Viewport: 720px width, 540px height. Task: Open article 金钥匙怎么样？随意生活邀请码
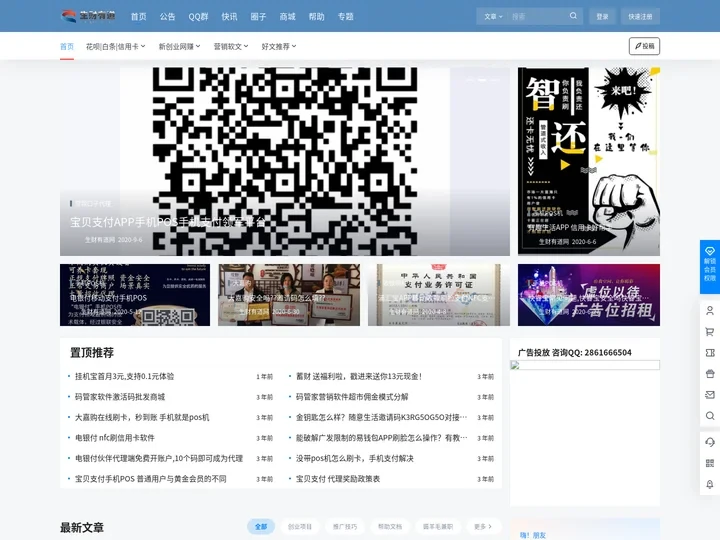(382, 417)
